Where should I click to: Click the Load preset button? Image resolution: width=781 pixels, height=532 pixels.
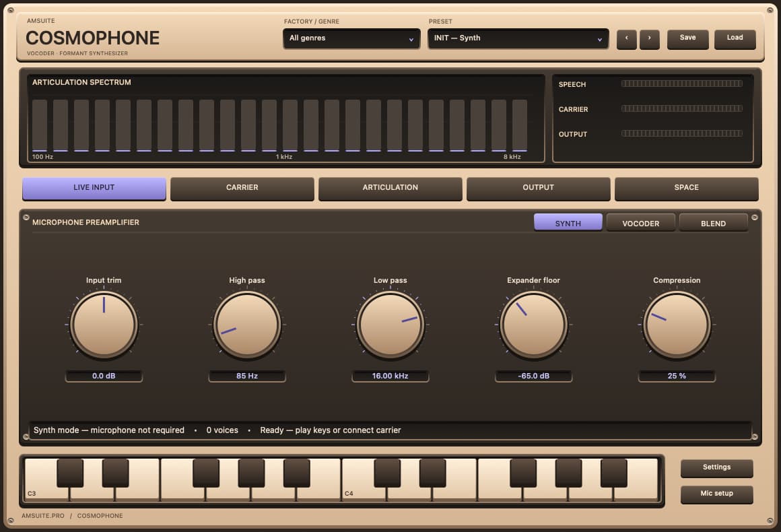[735, 39]
